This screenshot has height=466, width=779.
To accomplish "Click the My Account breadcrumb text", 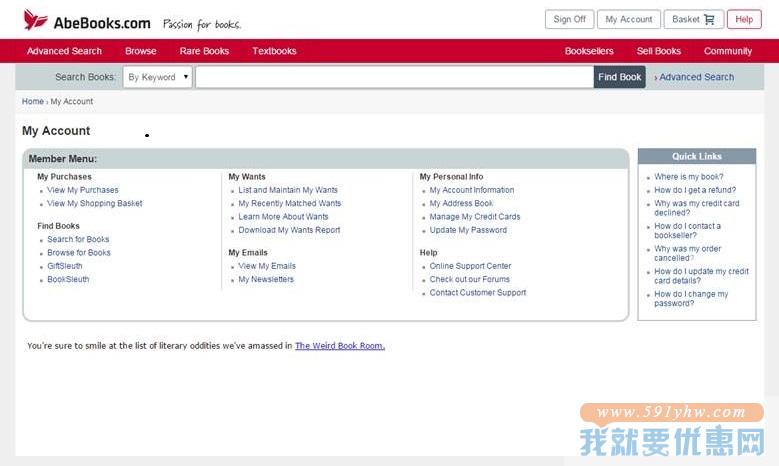I will click(72, 101).
